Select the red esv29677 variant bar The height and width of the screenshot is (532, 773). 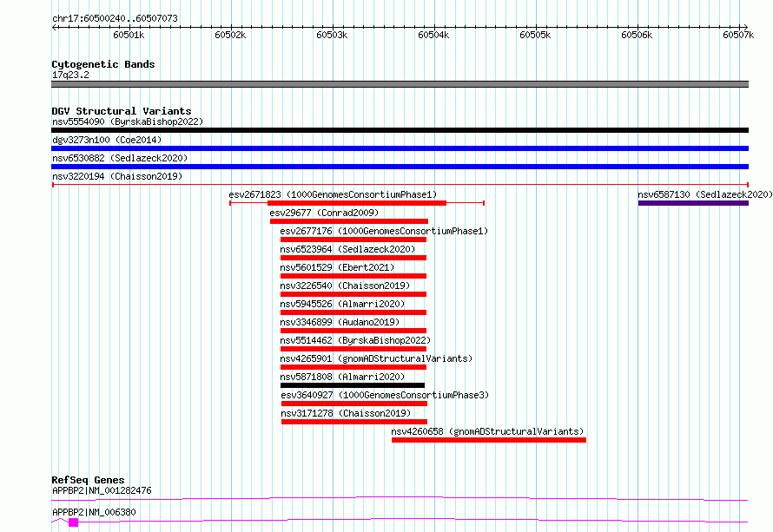coord(349,221)
